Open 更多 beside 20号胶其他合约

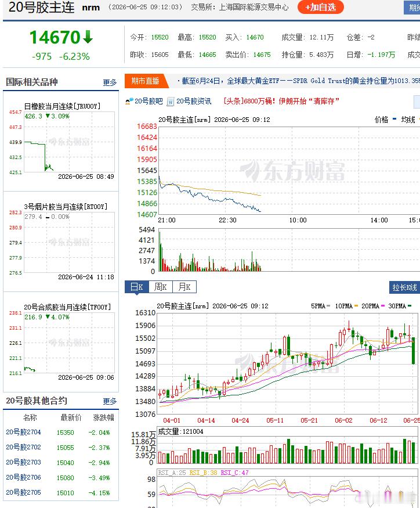pyautogui.click(x=110, y=401)
